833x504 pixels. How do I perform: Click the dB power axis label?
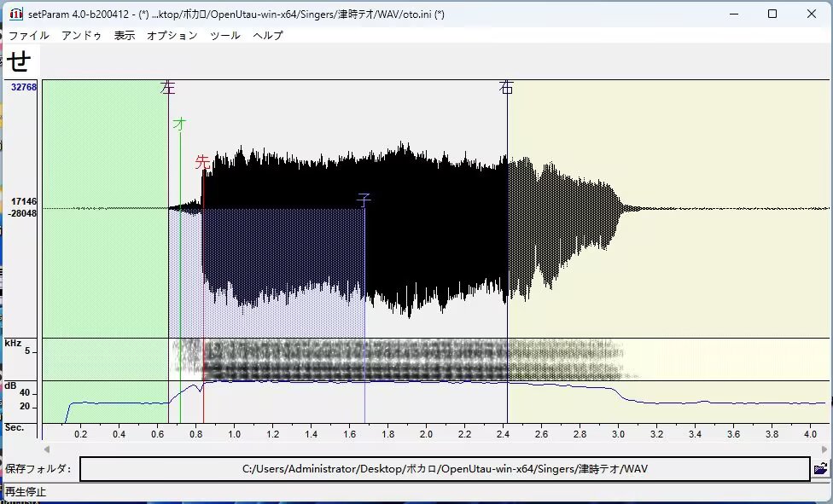pos(10,386)
